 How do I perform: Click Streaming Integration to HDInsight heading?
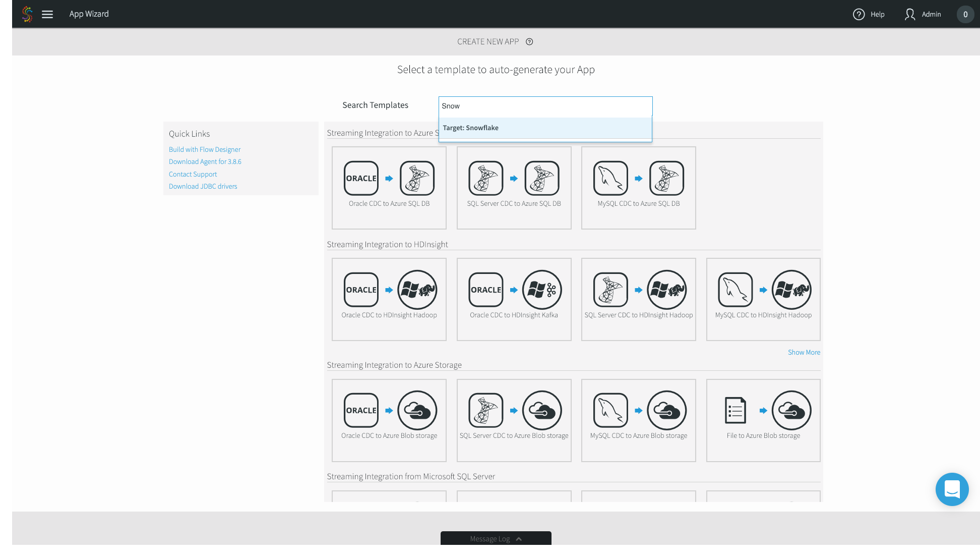coord(387,244)
